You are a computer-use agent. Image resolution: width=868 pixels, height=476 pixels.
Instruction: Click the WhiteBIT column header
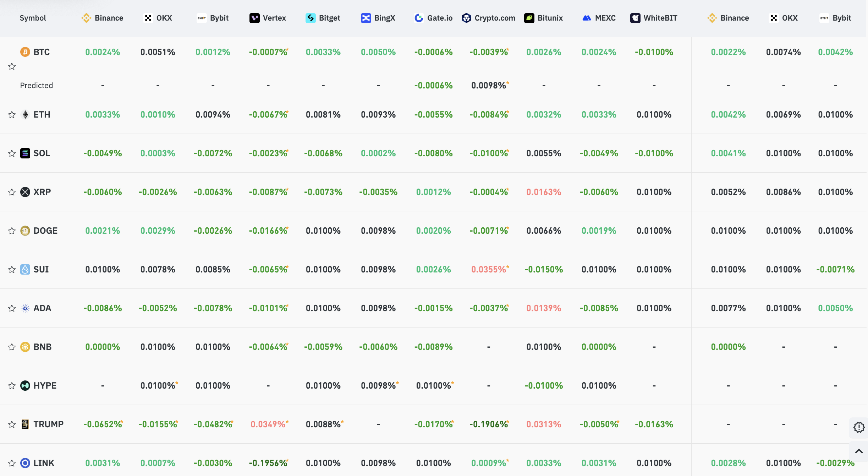click(x=654, y=18)
